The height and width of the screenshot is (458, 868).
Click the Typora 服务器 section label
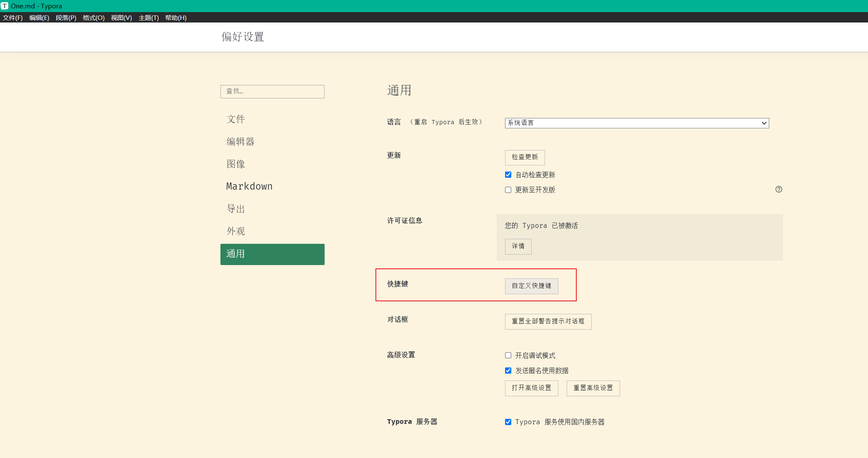pos(412,421)
